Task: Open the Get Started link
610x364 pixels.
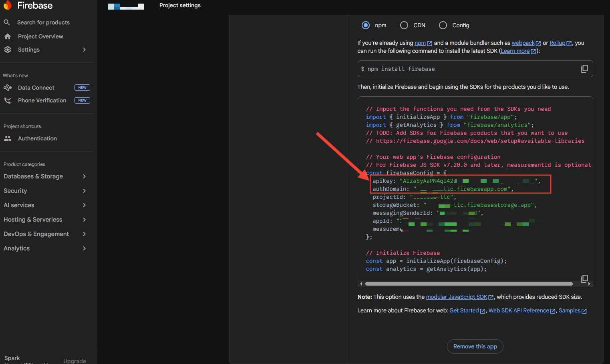Action: click(x=464, y=310)
